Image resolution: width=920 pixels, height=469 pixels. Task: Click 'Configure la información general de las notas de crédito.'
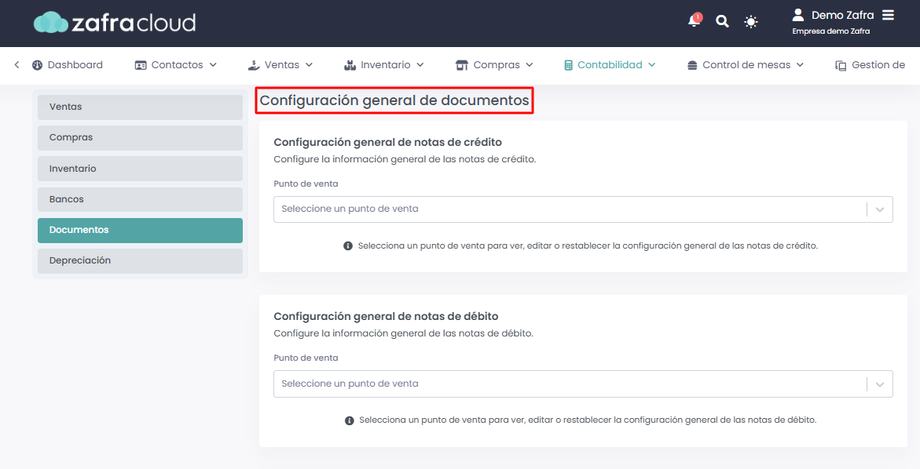click(x=405, y=159)
